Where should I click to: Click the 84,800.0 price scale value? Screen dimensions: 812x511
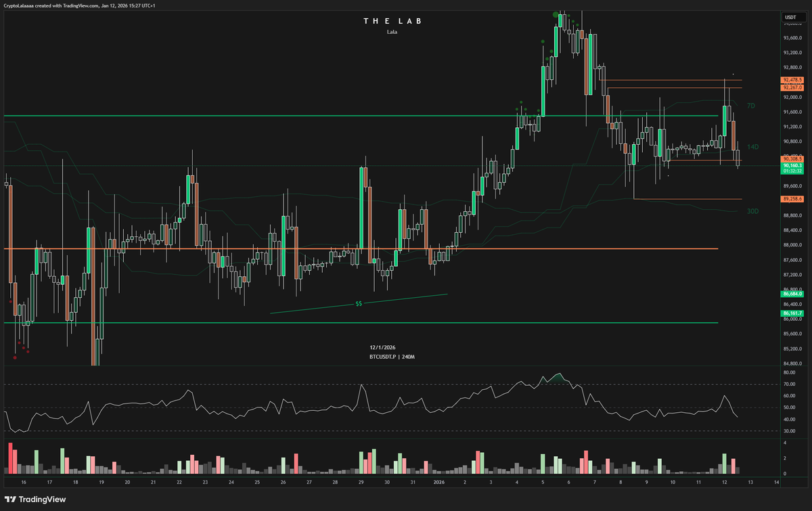[x=792, y=363]
